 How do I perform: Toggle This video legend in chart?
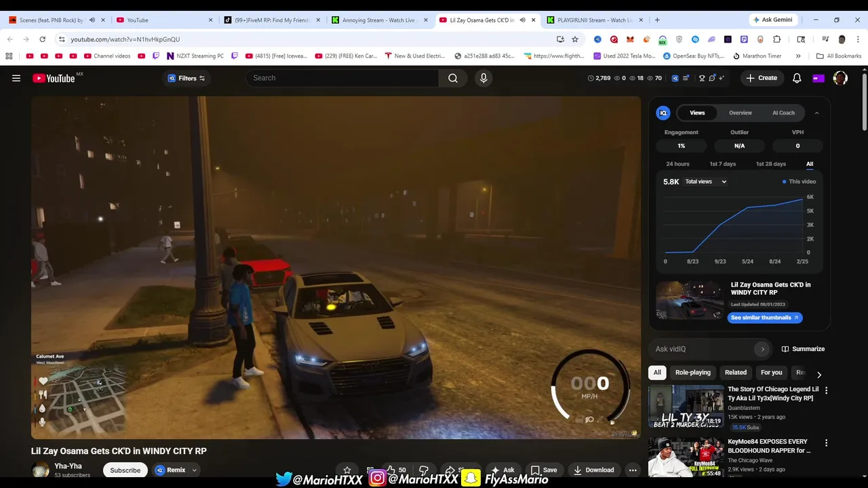(799, 182)
